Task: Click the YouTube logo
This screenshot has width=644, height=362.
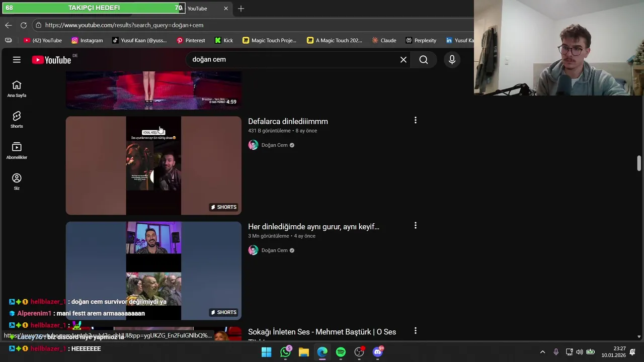Action: (52, 60)
